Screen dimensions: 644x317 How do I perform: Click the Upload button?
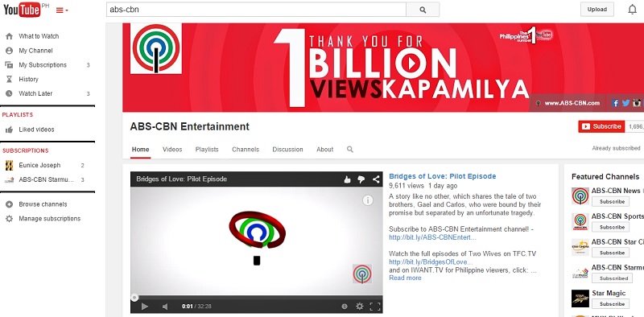597,10
